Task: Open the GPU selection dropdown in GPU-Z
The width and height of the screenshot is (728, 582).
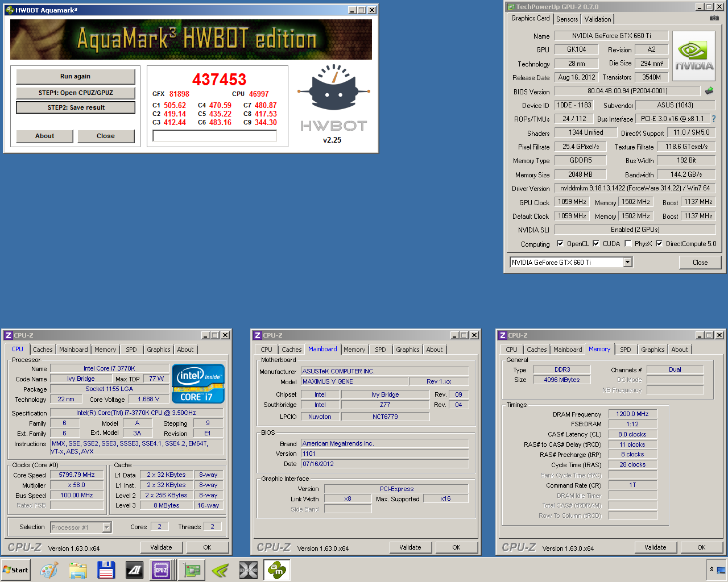Action: (x=628, y=262)
